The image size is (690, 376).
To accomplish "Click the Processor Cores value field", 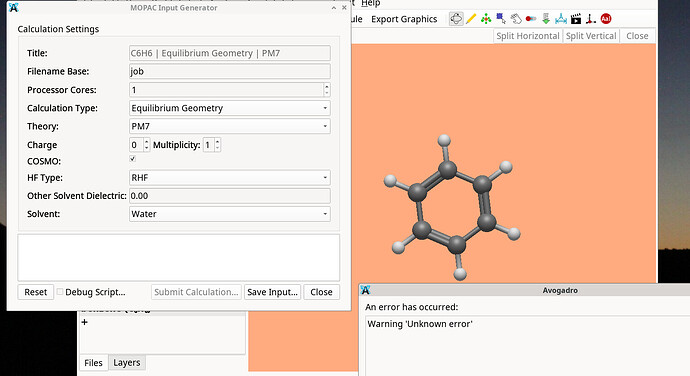I will pos(226,90).
